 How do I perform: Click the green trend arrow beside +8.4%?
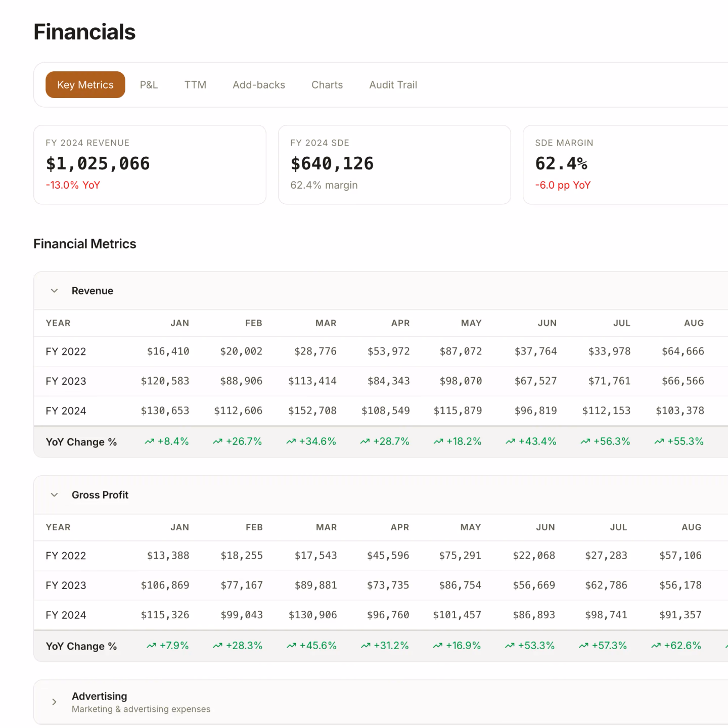[x=149, y=441]
